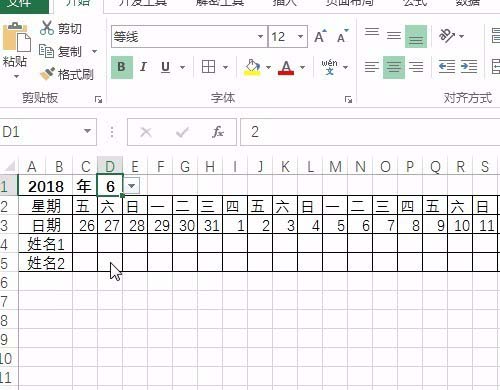Copy selection with 复制
The image size is (500, 390).
tap(61, 51)
